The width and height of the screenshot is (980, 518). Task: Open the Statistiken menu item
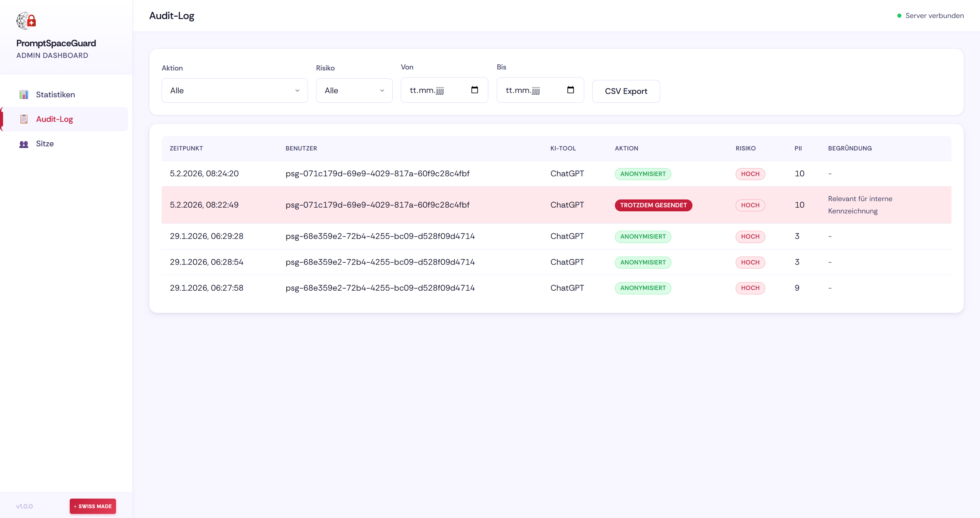(x=55, y=94)
